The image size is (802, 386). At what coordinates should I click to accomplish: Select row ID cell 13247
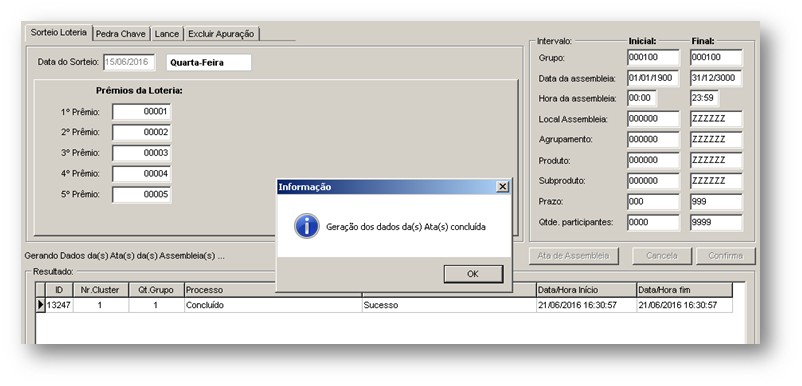(59, 305)
